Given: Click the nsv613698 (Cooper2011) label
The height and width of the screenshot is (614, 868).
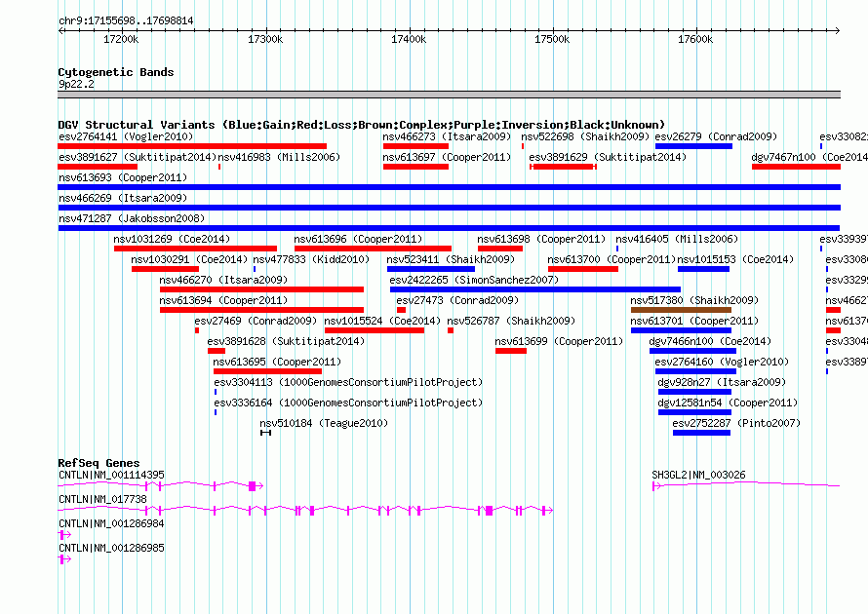Looking at the screenshot, I should [x=541, y=239].
